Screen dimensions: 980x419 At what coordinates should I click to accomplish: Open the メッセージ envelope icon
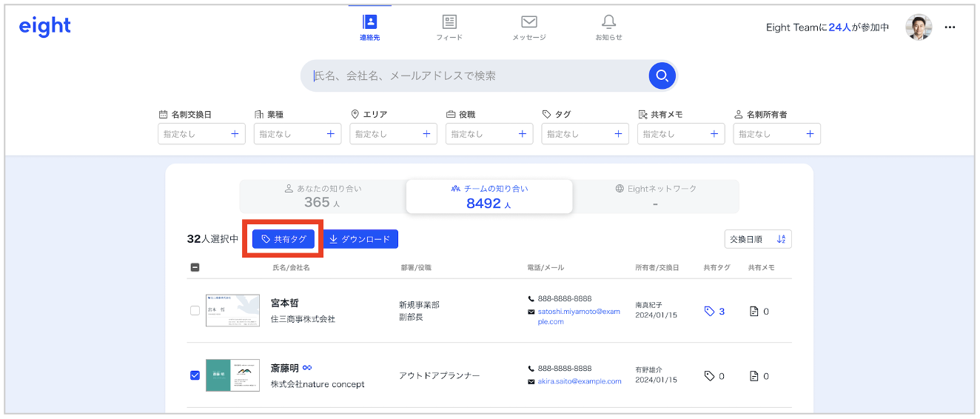click(528, 22)
